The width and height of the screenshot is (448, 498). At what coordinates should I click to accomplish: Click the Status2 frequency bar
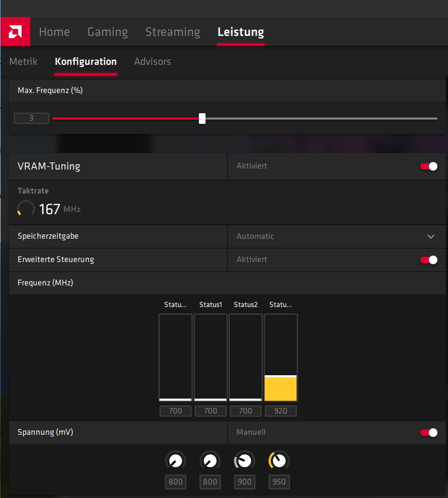coord(246,358)
